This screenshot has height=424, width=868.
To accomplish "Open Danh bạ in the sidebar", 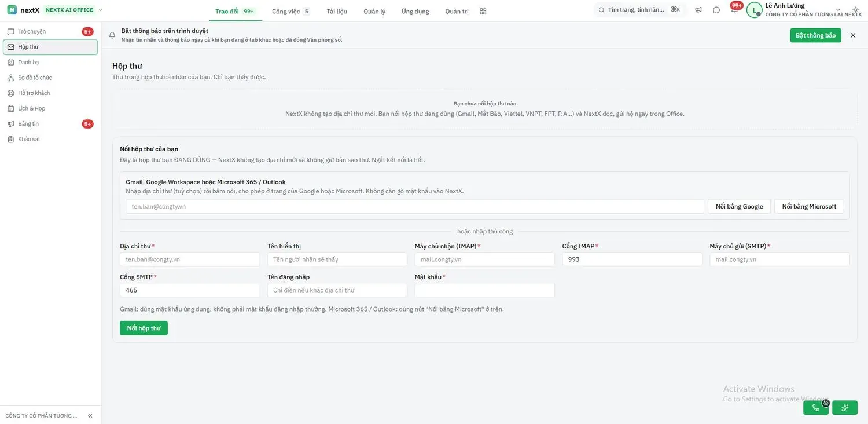I will pyautogui.click(x=50, y=62).
